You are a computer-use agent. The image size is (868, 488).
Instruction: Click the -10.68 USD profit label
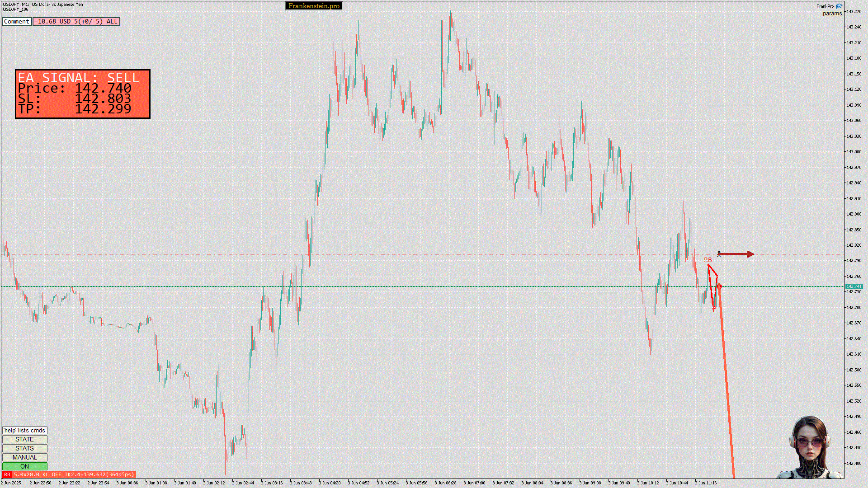(76, 21)
